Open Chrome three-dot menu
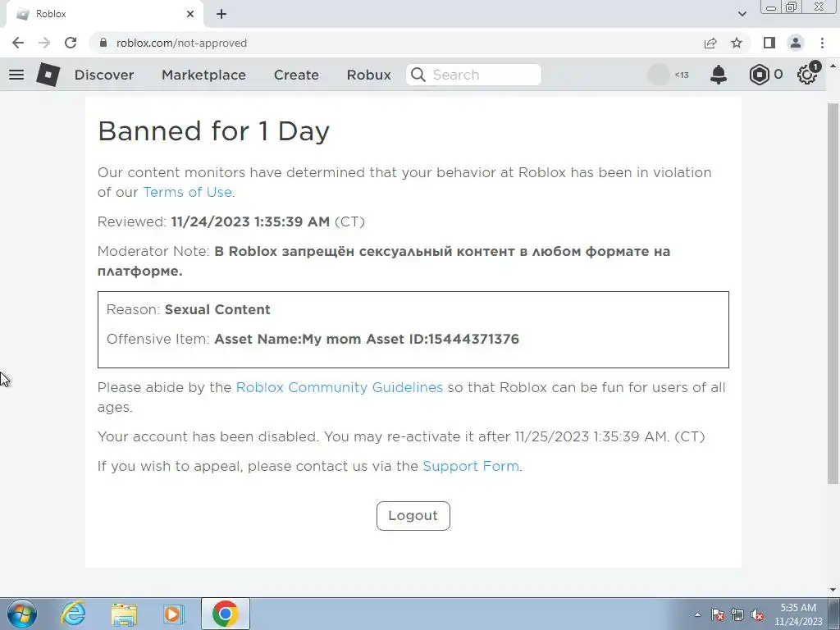This screenshot has width=840, height=630. click(822, 43)
